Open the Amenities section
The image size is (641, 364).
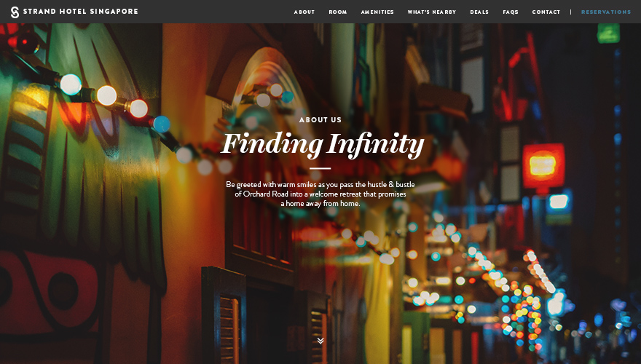click(377, 12)
